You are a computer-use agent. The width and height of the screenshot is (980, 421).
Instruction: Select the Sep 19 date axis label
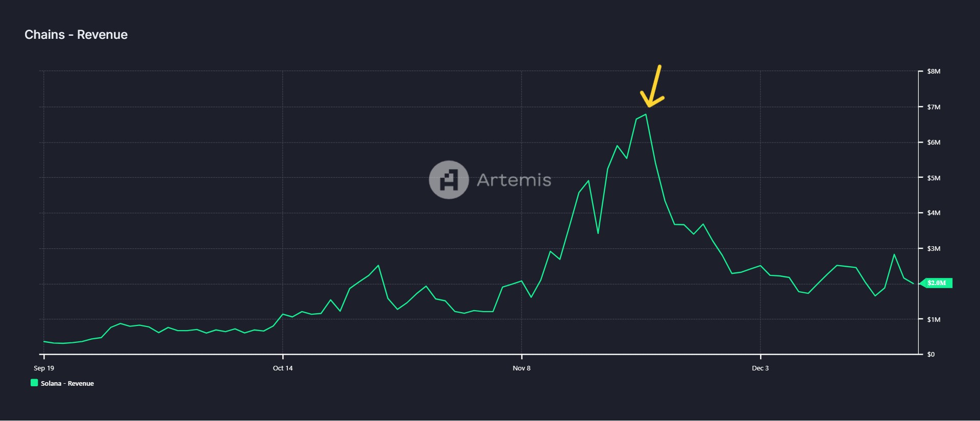click(x=44, y=368)
